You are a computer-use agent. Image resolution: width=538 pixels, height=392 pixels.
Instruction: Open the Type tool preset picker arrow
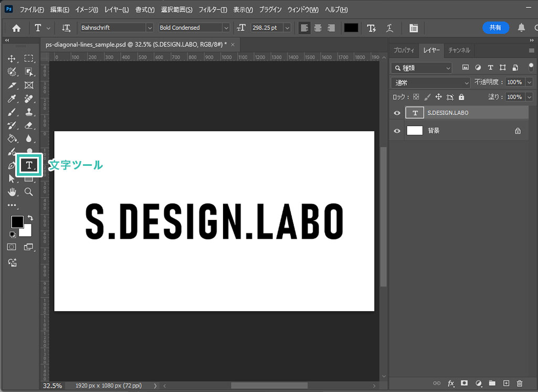[48, 28]
